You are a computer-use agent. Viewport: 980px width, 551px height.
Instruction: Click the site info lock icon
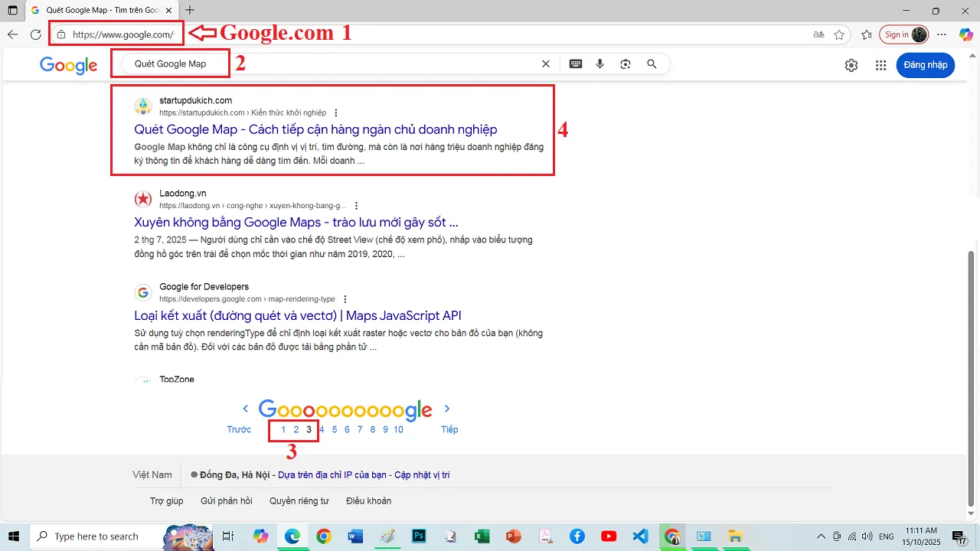[61, 34]
